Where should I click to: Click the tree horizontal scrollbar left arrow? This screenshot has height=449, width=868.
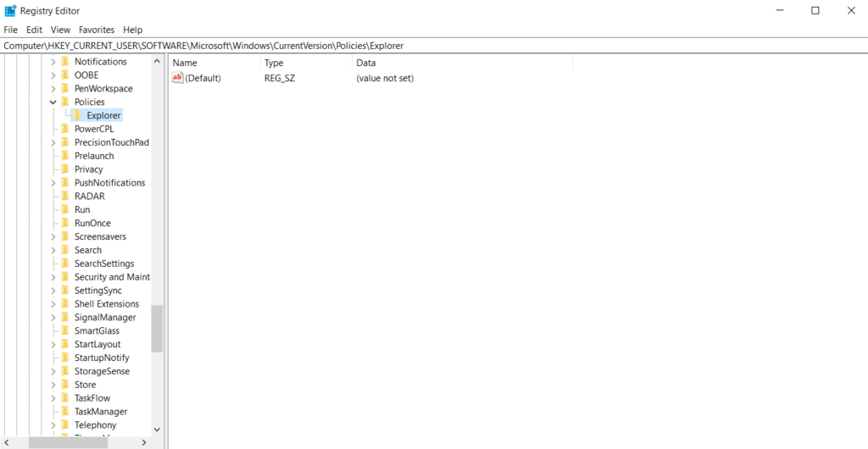(x=6, y=442)
